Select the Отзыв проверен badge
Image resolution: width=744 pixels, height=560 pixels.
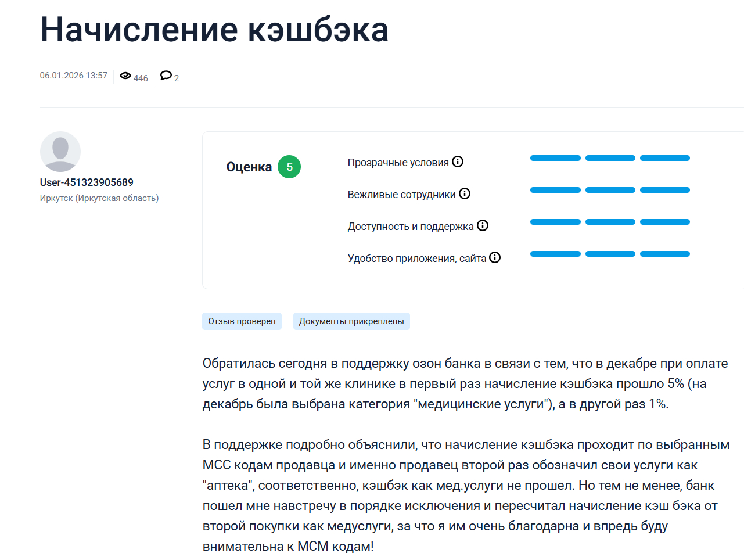click(242, 321)
